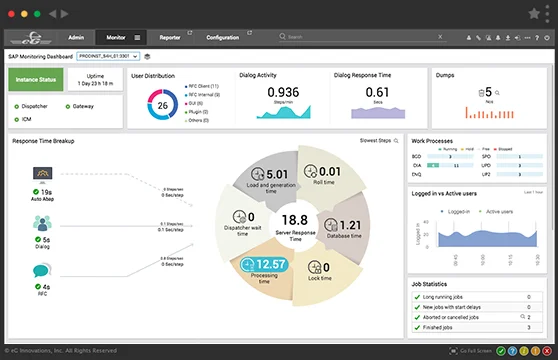
Task: Click the Dispatcher status entry
Action: pyautogui.click(x=31, y=106)
